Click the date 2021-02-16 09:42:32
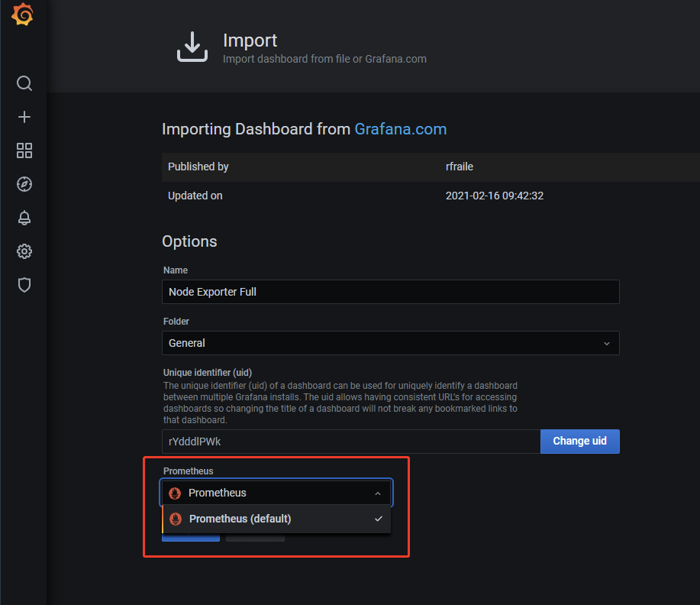The height and width of the screenshot is (605, 700). pos(494,196)
